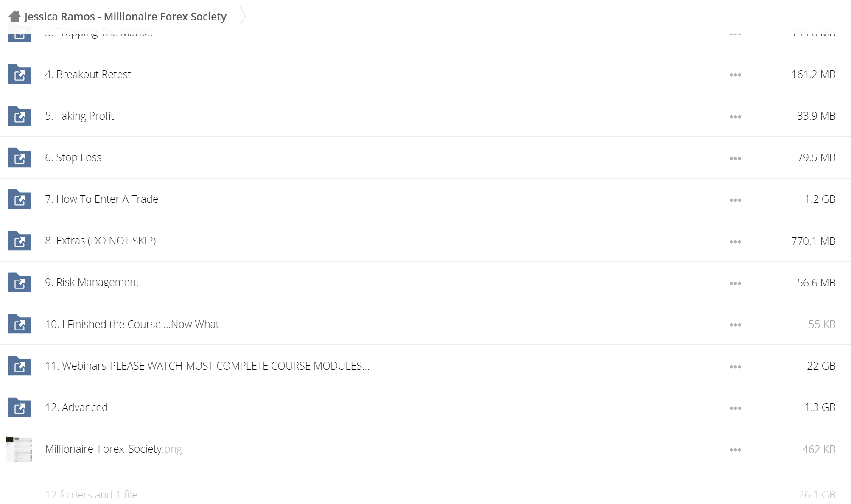
Task: Open options menu for Breakout Retest
Action: tap(735, 75)
